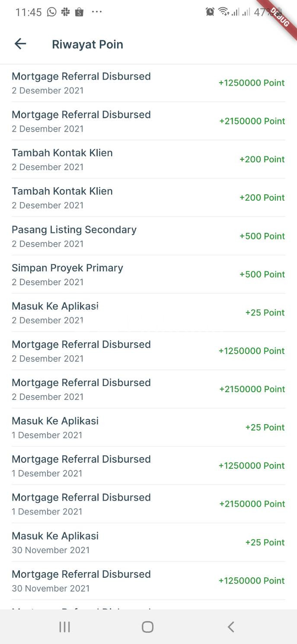Open the Pasang Listing Secondary entry
The image size is (297, 644).
pyautogui.click(x=148, y=236)
